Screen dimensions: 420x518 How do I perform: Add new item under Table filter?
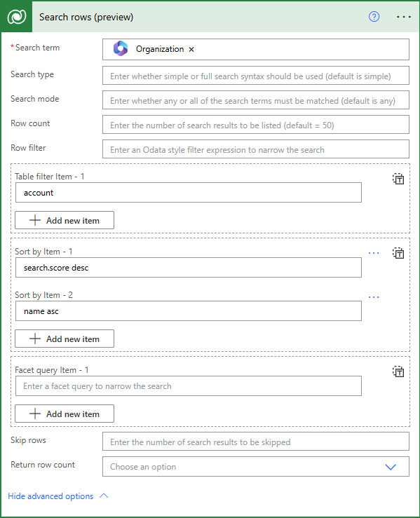[x=65, y=220]
